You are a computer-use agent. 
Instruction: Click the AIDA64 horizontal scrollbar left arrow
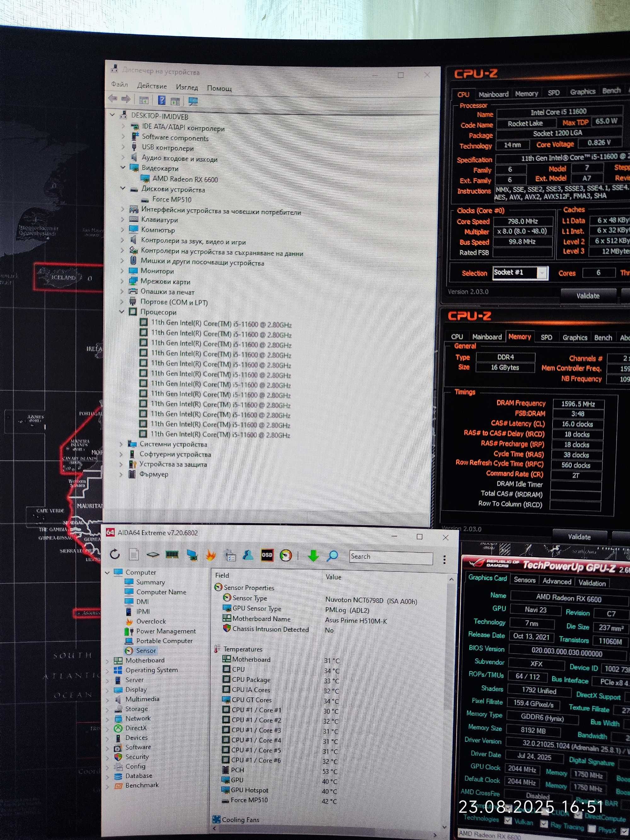[215, 828]
